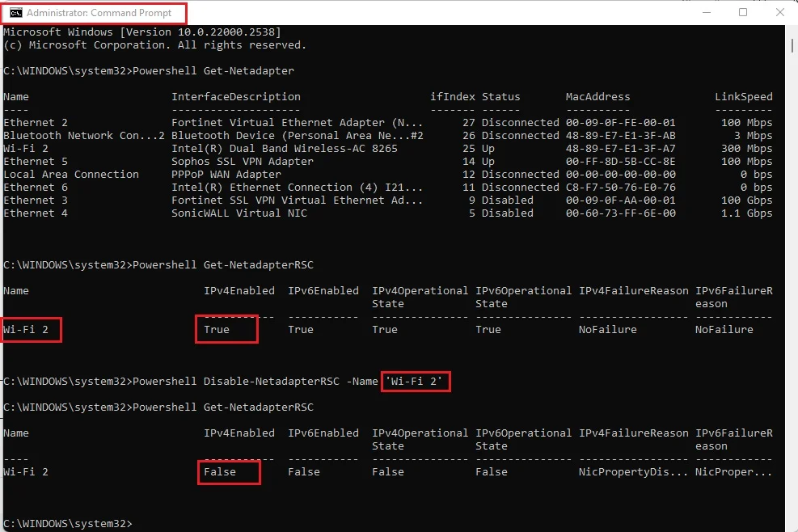Select the highlighted IPv4Enabled 'True' value
This screenshot has width=798, height=532.
click(x=225, y=329)
